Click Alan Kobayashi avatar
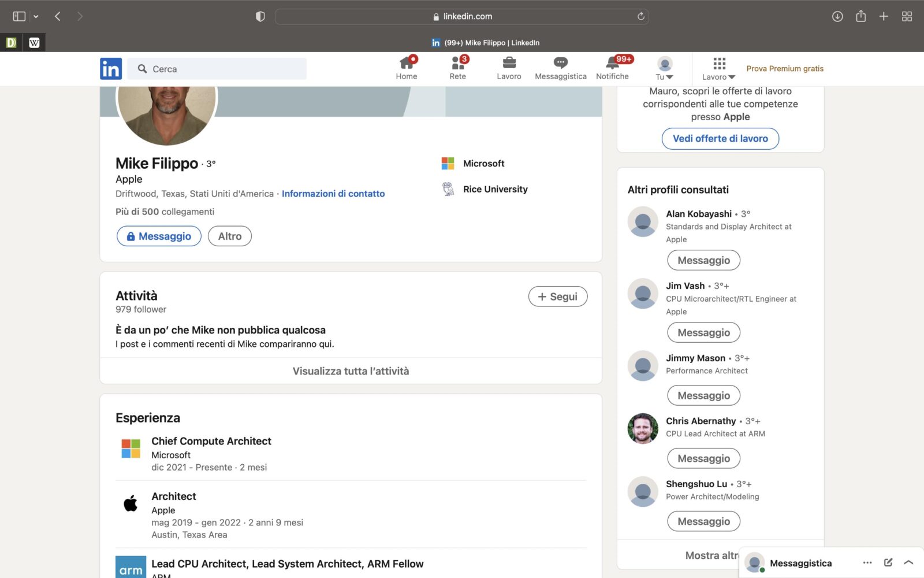This screenshot has height=578, width=924. (643, 221)
